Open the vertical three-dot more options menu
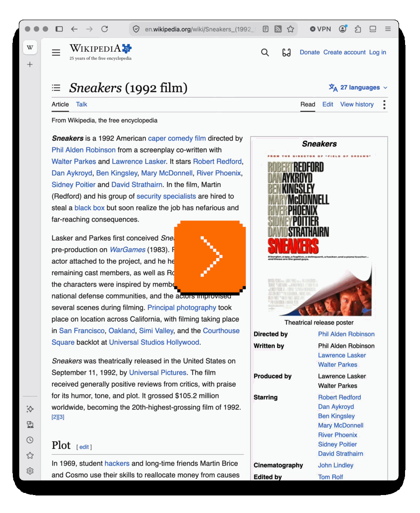 [384, 105]
